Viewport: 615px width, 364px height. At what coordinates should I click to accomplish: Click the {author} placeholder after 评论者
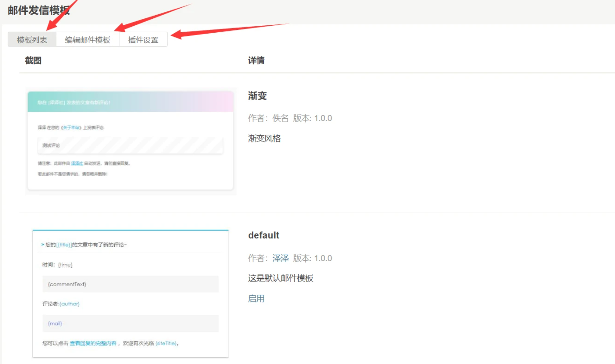click(x=69, y=304)
